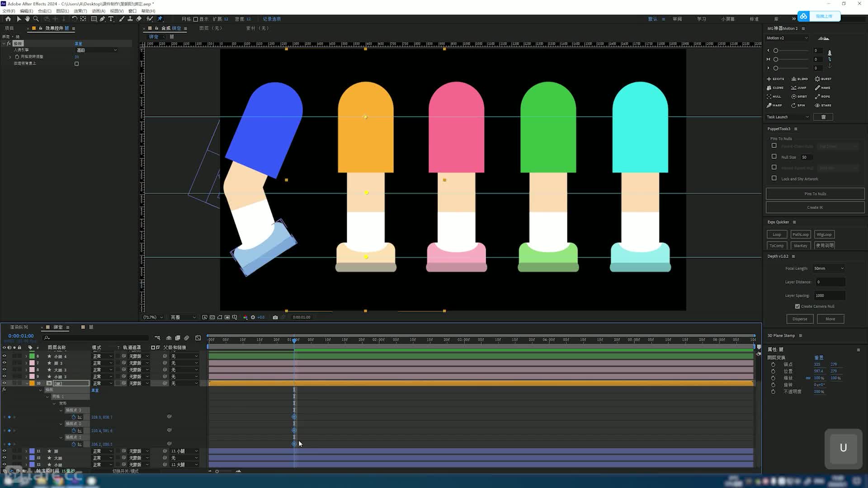
Task: Select the Type text tool
Action: (x=111, y=19)
